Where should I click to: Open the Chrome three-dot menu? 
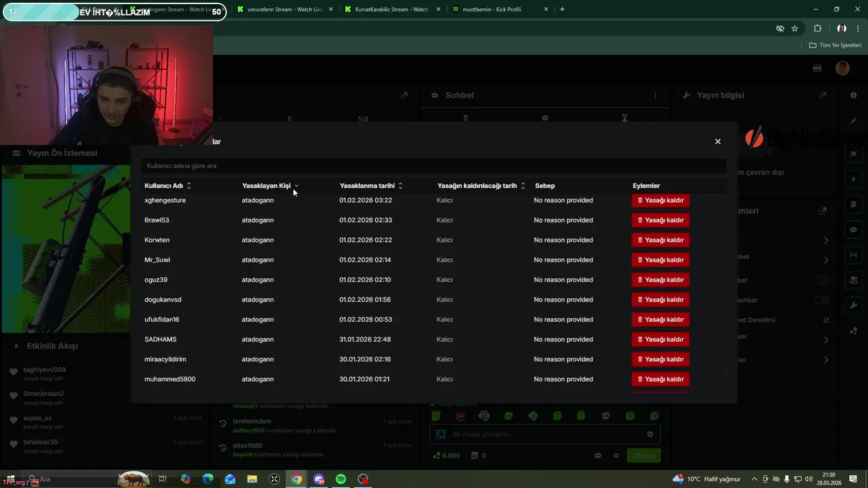coord(859,28)
